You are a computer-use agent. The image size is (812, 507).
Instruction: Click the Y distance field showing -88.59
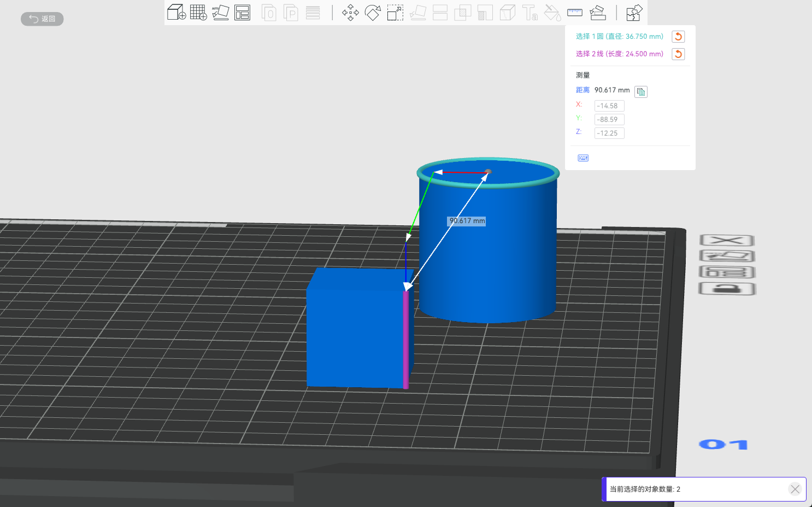point(609,120)
